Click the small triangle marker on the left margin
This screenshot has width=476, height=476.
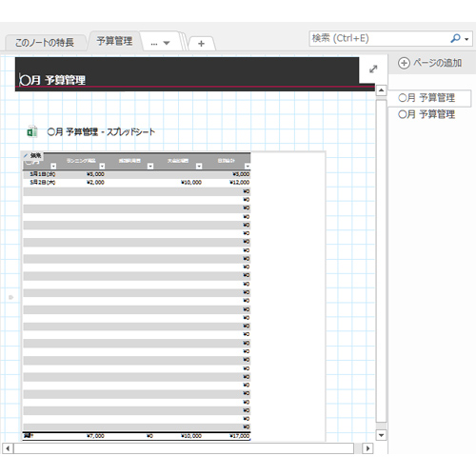11,297
